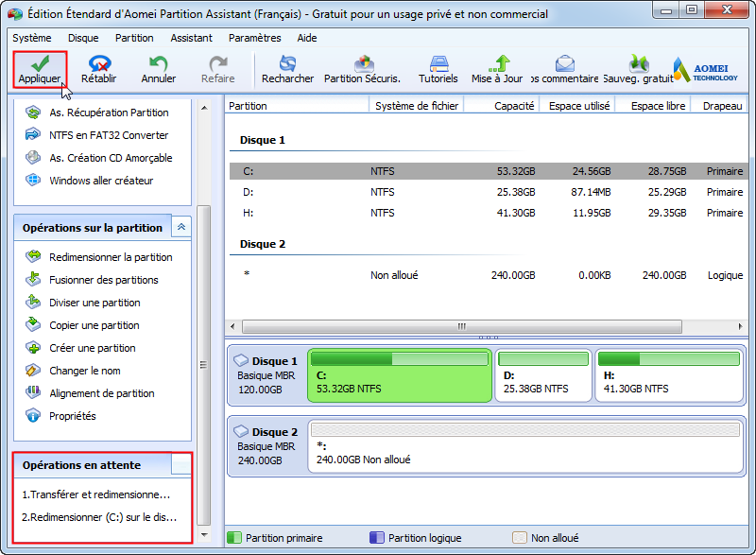Open the Aide menu
Screen dimensions: 756x555
pos(306,38)
